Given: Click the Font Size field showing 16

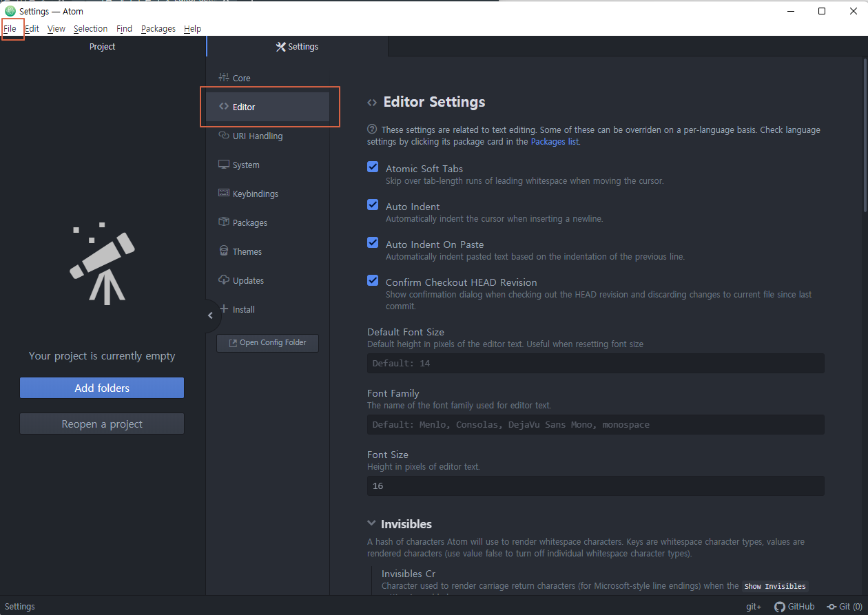Looking at the screenshot, I should pyautogui.click(x=595, y=486).
